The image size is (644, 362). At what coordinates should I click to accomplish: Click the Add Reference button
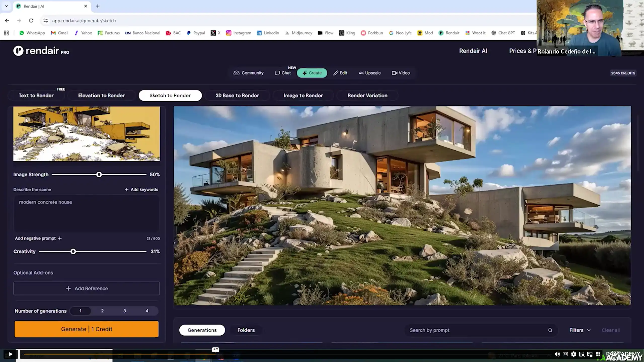pyautogui.click(x=86, y=289)
